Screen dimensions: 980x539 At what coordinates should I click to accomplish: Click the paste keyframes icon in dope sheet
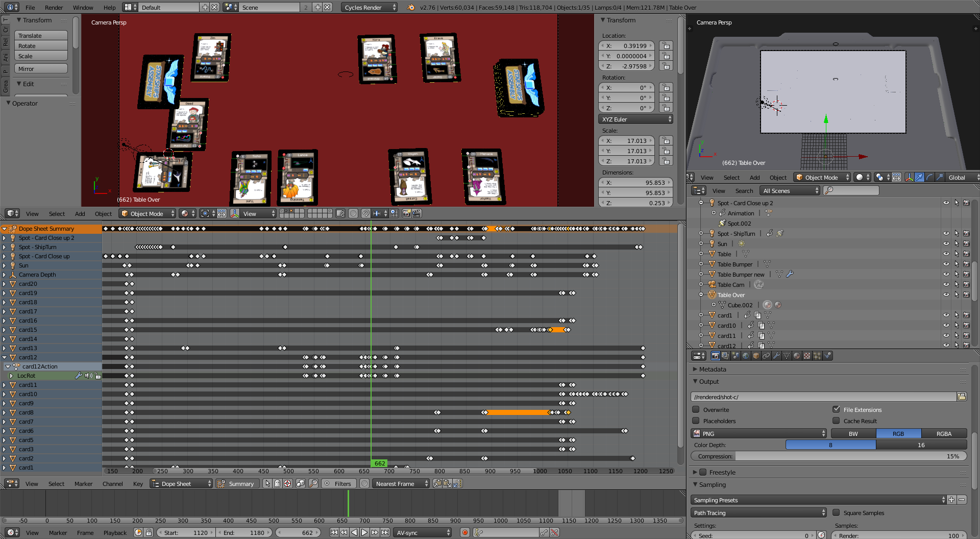coord(447,483)
